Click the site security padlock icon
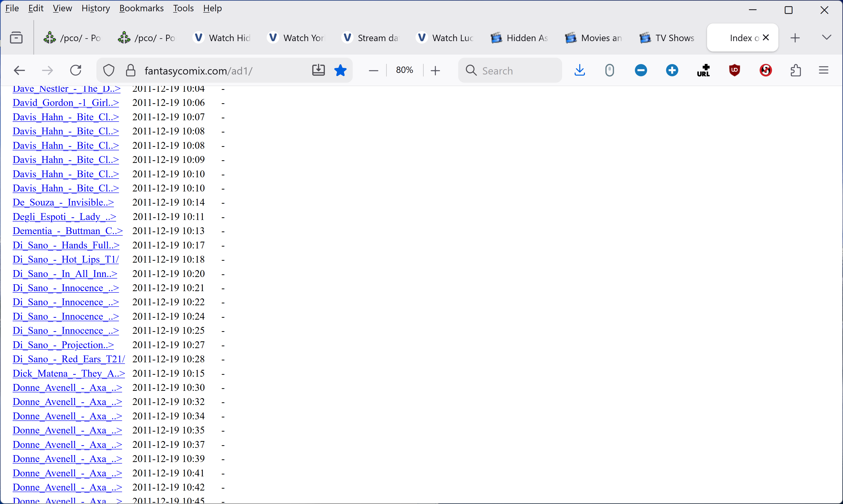The height and width of the screenshot is (504, 843). (x=130, y=70)
